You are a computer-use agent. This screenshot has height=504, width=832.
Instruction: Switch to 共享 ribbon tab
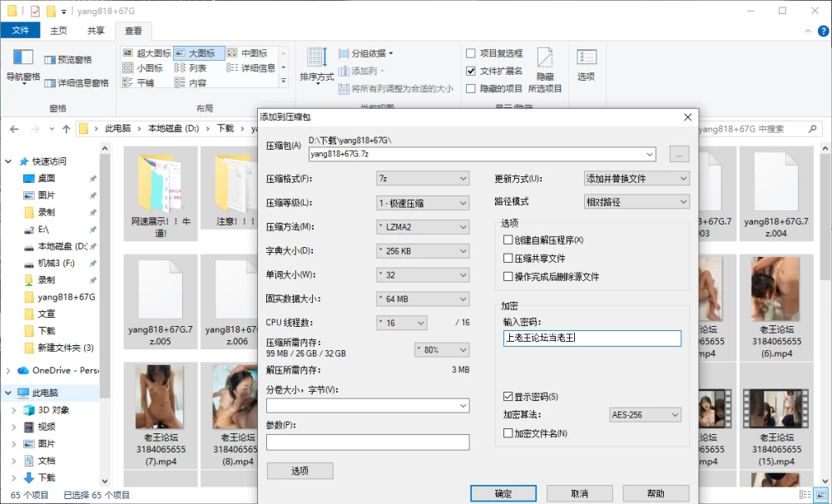point(96,31)
